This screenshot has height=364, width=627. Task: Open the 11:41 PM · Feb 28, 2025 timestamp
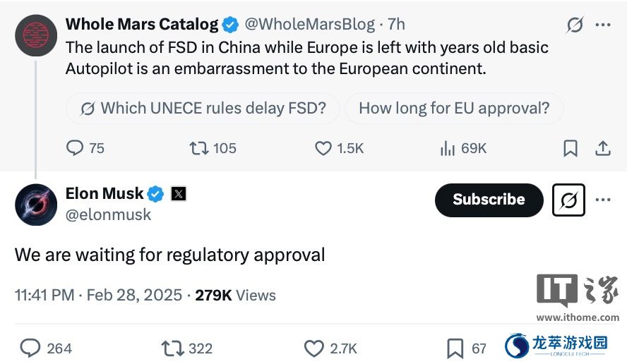[x=98, y=296]
